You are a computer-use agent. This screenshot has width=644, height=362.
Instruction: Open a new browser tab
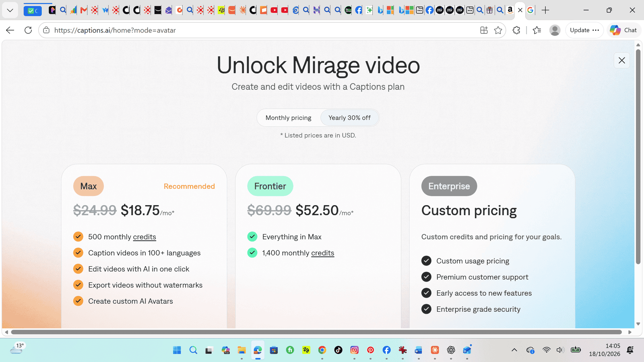[545, 10]
